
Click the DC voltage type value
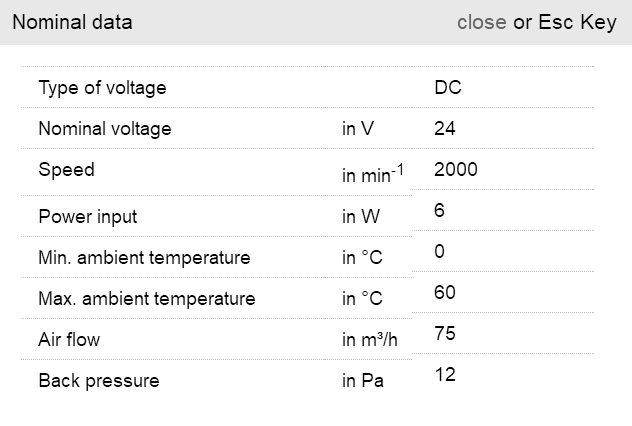point(447,88)
